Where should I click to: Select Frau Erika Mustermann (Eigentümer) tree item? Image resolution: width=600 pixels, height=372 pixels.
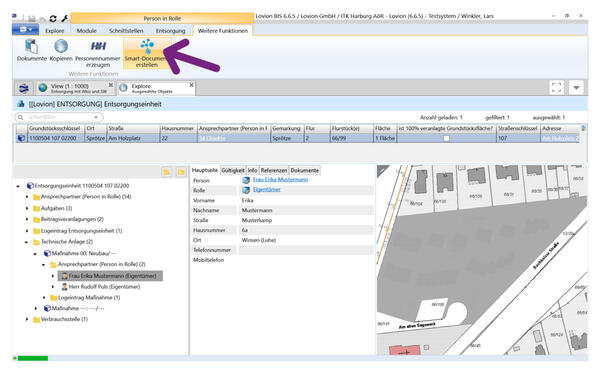click(110, 276)
